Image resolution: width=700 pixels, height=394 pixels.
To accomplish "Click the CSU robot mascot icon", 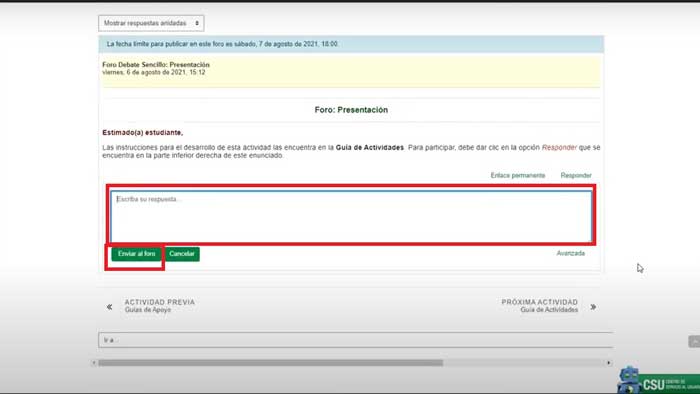I will click(x=629, y=380).
